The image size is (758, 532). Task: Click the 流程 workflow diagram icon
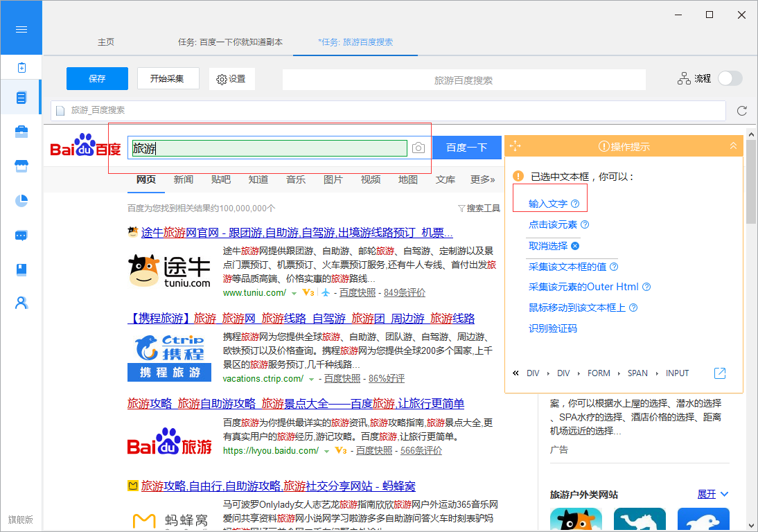point(684,78)
